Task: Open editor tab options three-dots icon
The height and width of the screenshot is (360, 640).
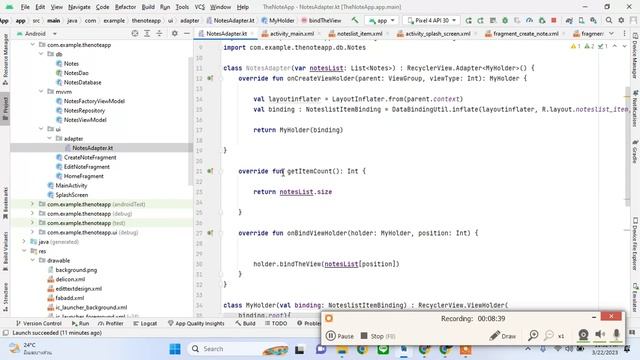Action: (624, 33)
